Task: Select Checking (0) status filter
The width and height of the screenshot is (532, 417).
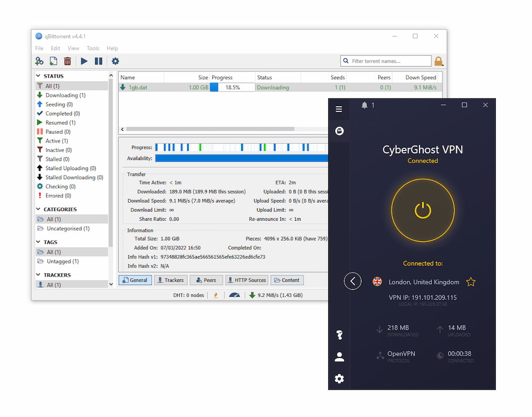Action: click(61, 187)
